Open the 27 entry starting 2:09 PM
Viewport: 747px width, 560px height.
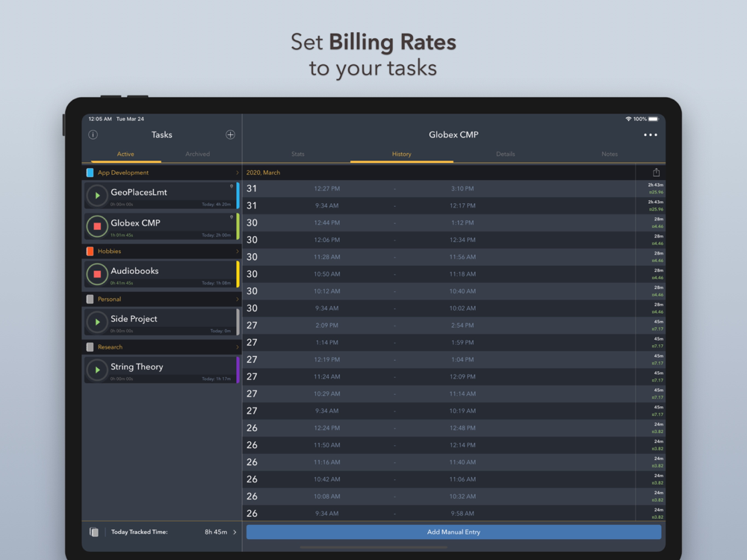453,326
